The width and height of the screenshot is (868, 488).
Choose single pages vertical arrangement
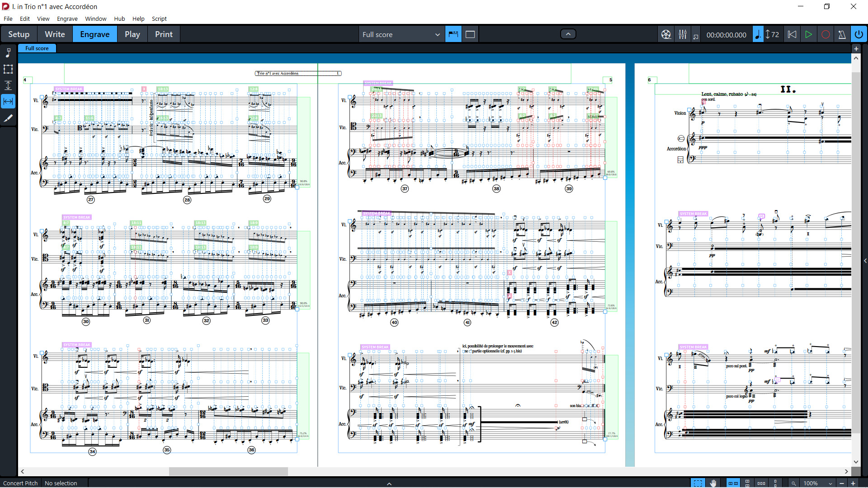click(775, 483)
